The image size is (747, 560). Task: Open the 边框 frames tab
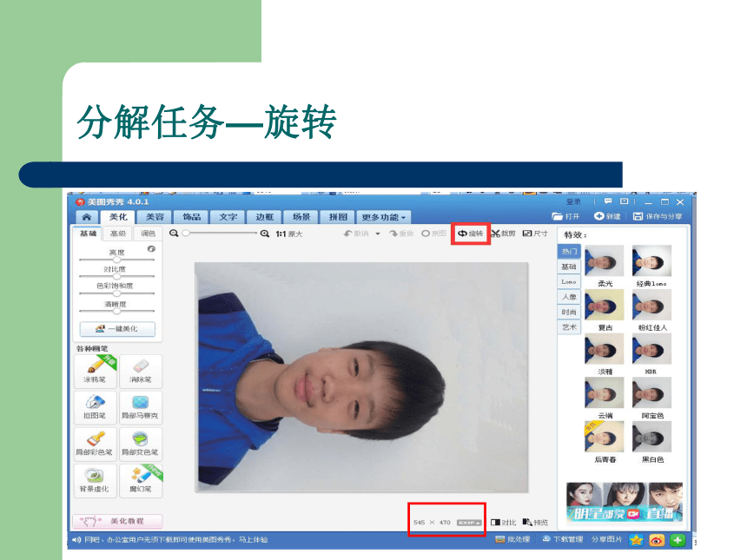265,217
